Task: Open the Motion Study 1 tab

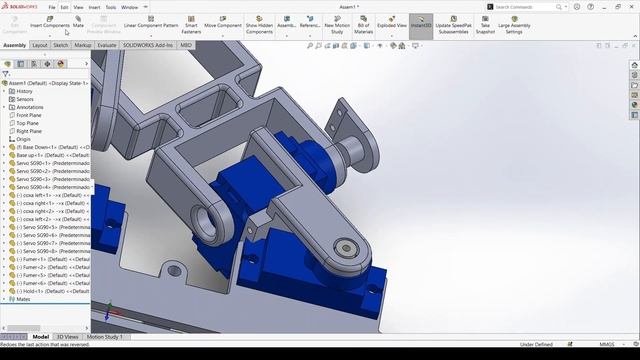Action: (105, 337)
